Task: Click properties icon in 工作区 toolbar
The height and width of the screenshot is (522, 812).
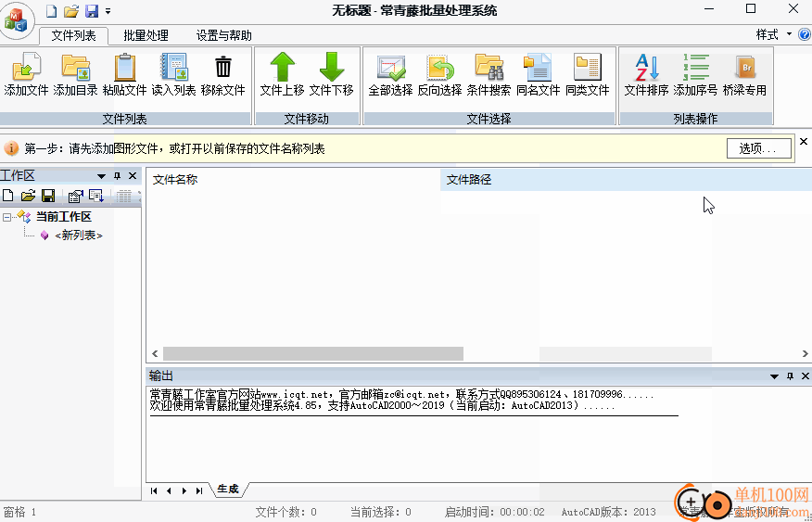Action: 76,196
